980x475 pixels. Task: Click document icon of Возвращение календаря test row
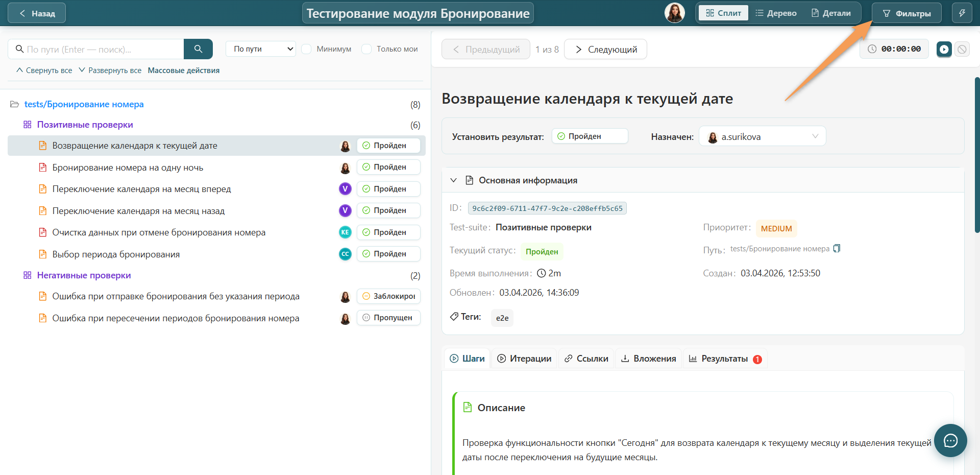click(43, 146)
